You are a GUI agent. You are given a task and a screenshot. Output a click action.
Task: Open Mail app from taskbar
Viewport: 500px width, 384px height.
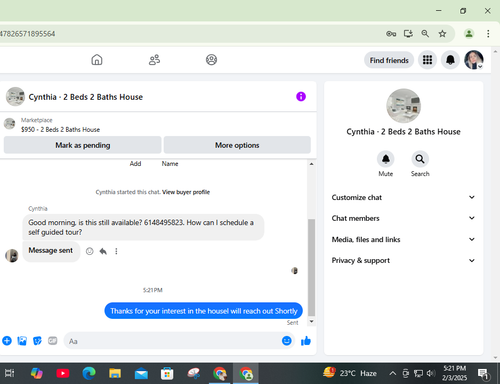tap(141, 374)
